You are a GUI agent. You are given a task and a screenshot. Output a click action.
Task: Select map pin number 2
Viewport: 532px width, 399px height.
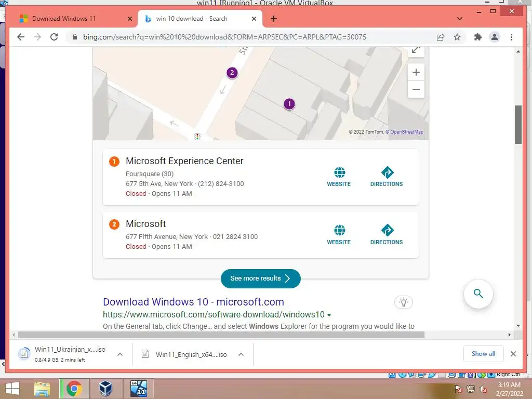coord(232,73)
